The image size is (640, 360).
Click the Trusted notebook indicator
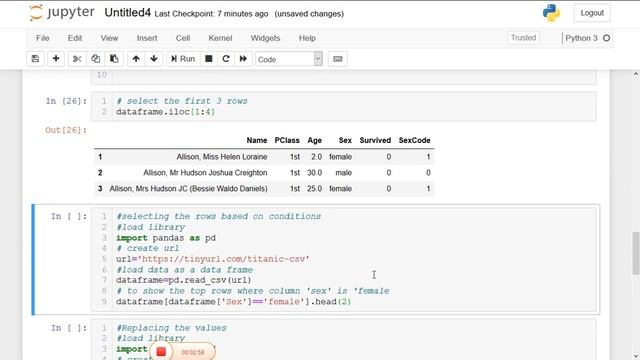click(x=523, y=38)
